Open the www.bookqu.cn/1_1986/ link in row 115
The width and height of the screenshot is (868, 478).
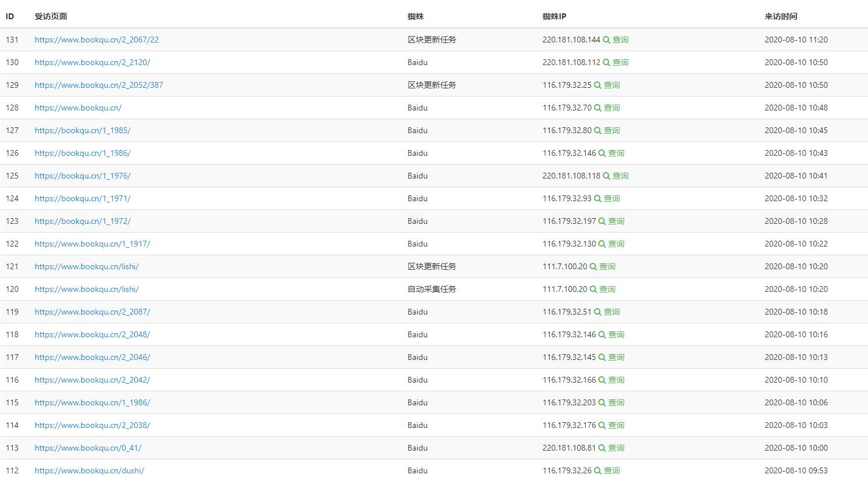click(x=93, y=402)
